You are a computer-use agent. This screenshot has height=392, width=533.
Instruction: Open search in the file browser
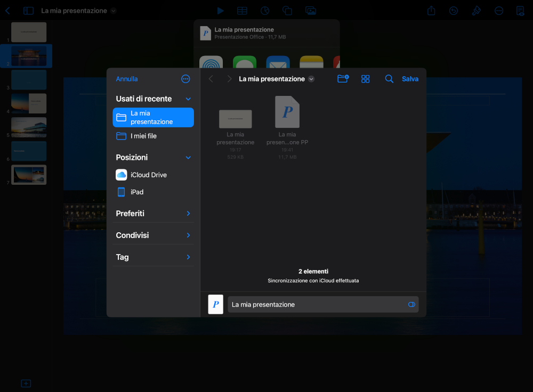tap(389, 79)
